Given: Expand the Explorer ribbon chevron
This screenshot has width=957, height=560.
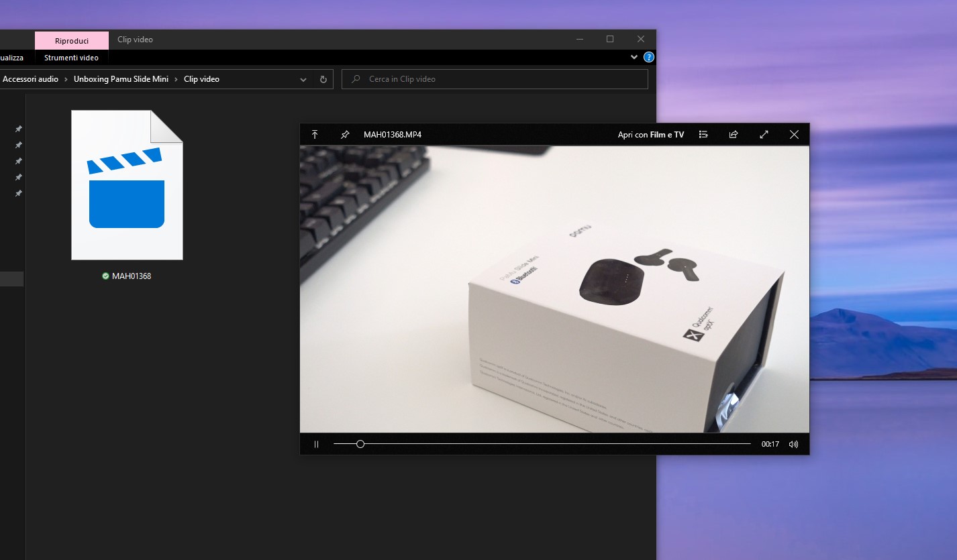Looking at the screenshot, I should [x=634, y=58].
